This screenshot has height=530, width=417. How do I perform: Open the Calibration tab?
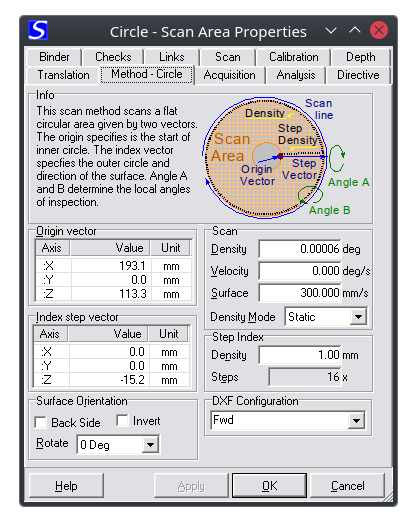pos(294,57)
